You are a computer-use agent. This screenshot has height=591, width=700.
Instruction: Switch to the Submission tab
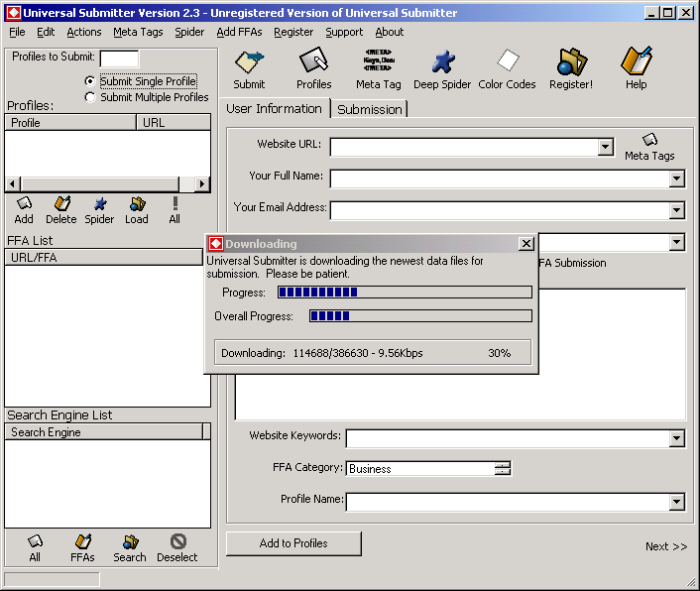click(370, 109)
